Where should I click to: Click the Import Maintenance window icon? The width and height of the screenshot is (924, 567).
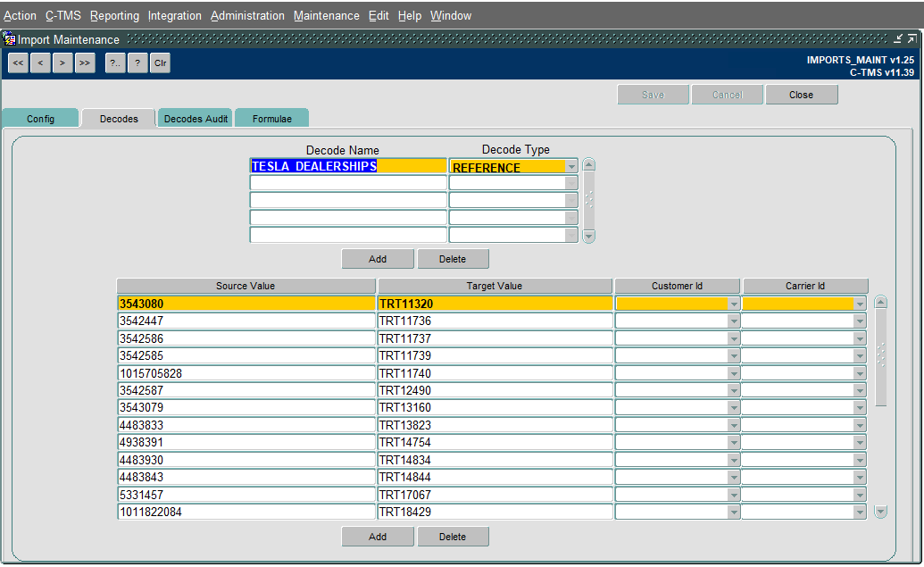[x=10, y=39]
